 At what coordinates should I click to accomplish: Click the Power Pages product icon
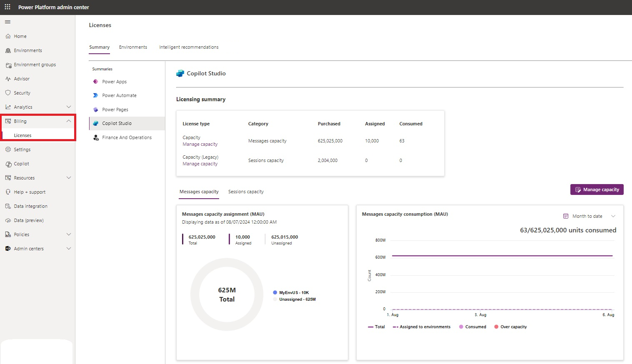click(95, 110)
